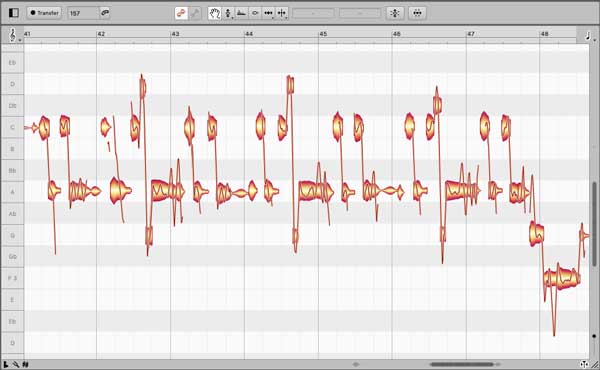This screenshot has width=600, height=370.
Task: Toggle the orange pitch curve display button
Action: click(181, 13)
